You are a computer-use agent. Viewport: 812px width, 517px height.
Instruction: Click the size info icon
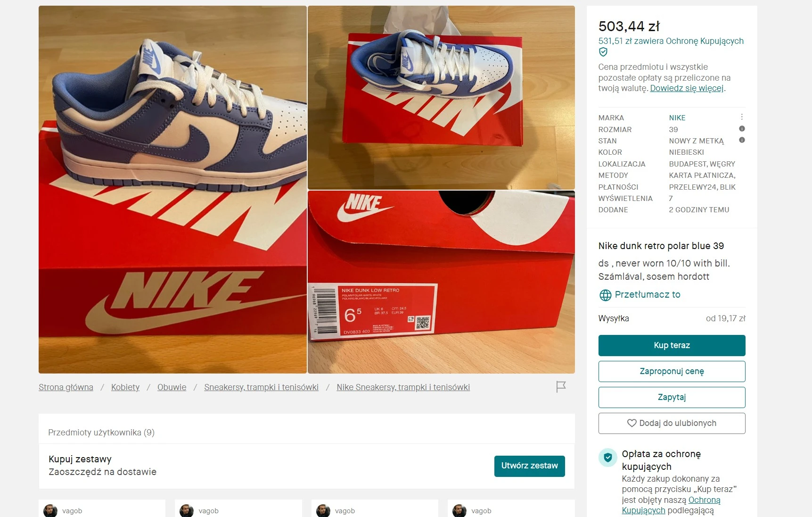click(742, 129)
